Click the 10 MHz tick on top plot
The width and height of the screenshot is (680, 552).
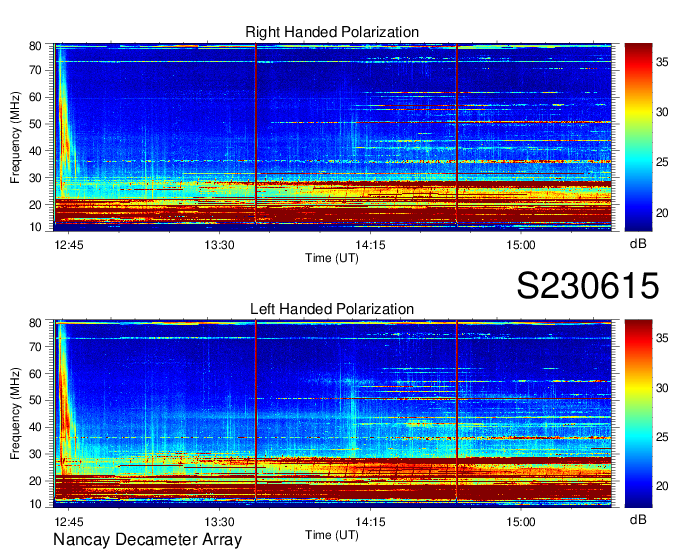tap(35, 227)
